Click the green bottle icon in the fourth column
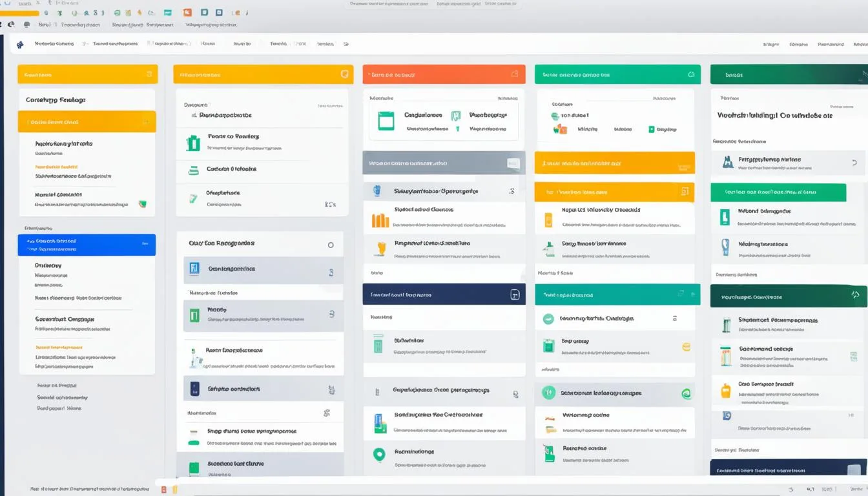The height and width of the screenshot is (496, 868). coord(549,250)
